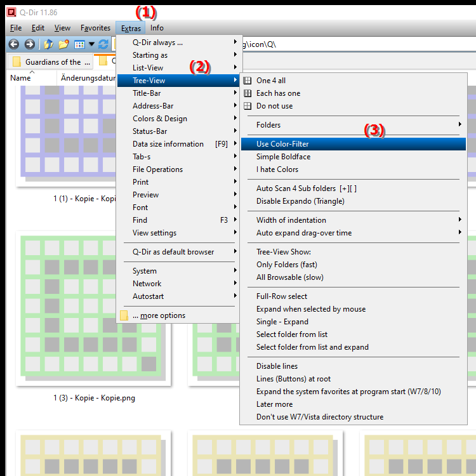Select the One 4 all tree layout
This screenshot has height=476, width=476.
270,81
